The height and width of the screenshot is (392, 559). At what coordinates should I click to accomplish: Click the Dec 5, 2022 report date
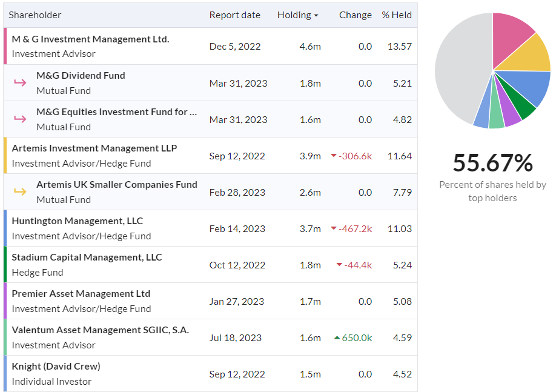(x=235, y=47)
